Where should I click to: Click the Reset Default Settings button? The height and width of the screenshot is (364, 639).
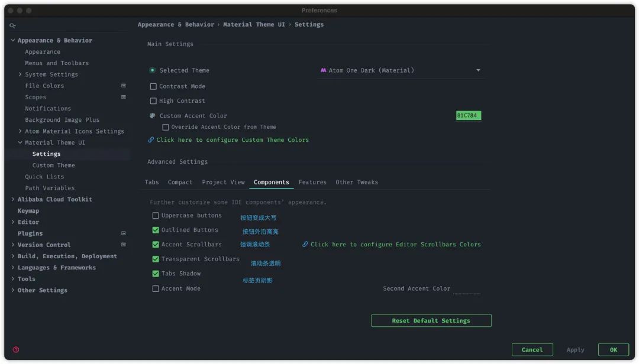(x=431, y=320)
